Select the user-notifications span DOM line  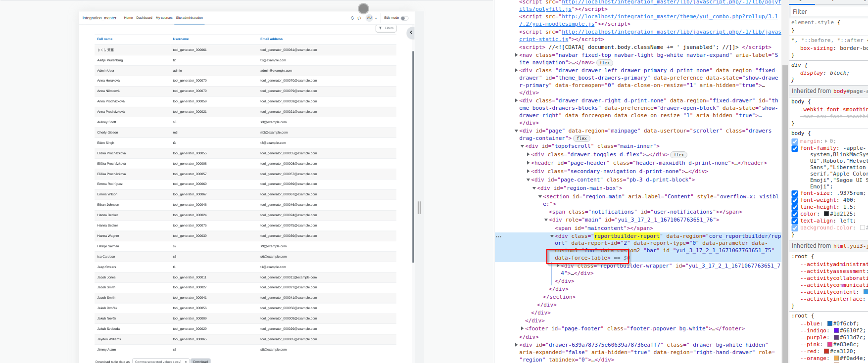(x=645, y=212)
